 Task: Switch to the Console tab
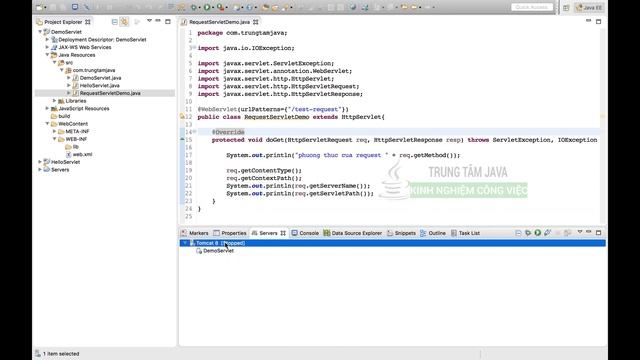[x=305, y=233]
